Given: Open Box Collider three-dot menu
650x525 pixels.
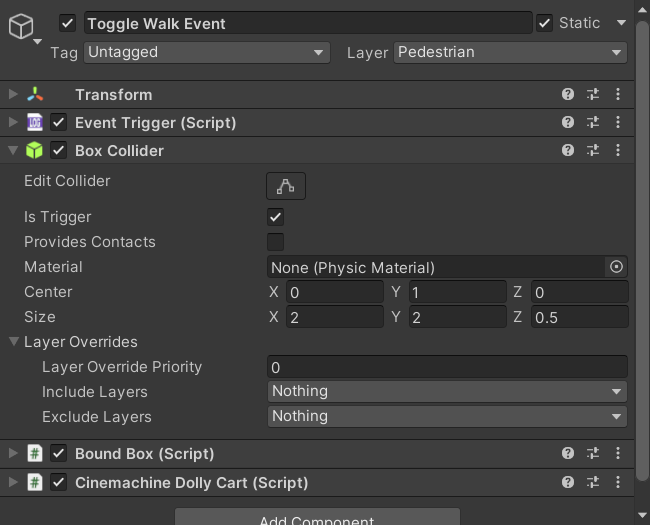Looking at the screenshot, I should click(x=618, y=150).
